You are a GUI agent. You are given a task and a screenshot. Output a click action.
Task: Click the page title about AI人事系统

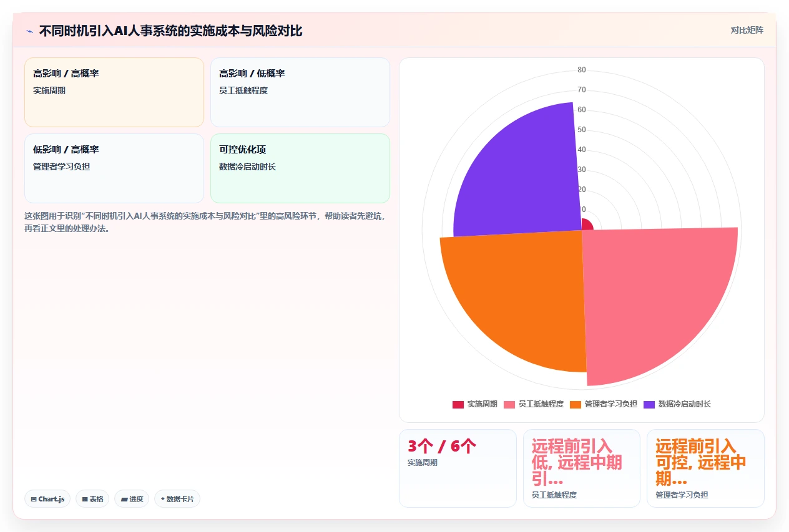tap(170, 31)
